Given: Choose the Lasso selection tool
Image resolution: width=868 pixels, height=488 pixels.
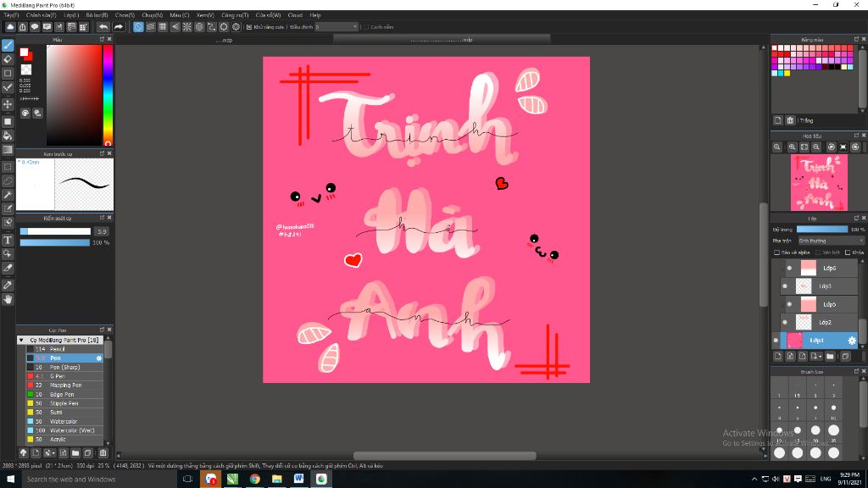Looking at the screenshot, I should pos(8,181).
